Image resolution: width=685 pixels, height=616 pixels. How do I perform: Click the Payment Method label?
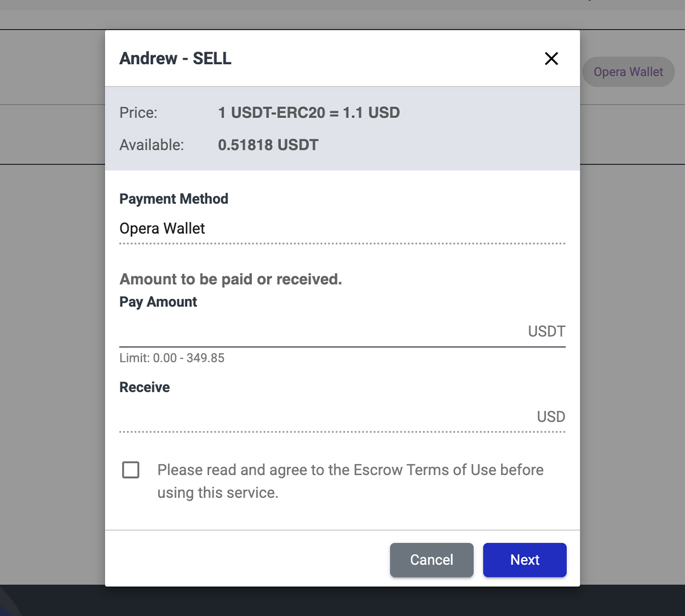174,199
